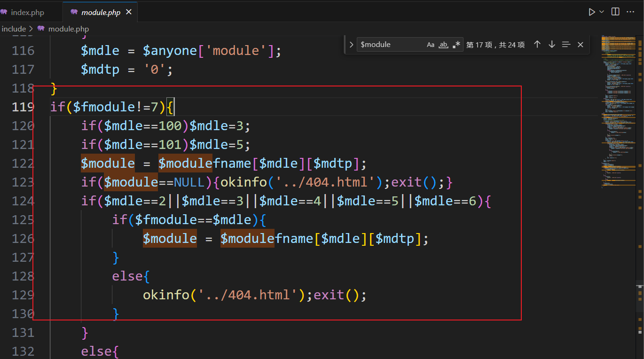This screenshot has height=359, width=644.
Task: Go to next match with down arrow
Action: (552, 44)
